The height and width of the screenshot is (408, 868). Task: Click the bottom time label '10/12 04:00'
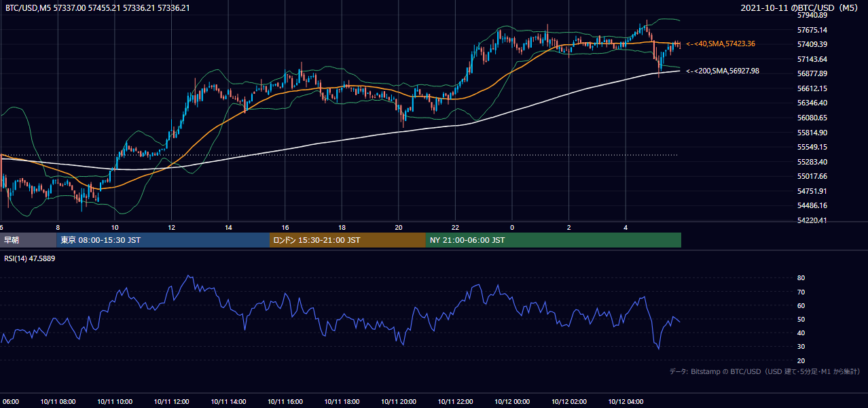pyautogui.click(x=626, y=401)
